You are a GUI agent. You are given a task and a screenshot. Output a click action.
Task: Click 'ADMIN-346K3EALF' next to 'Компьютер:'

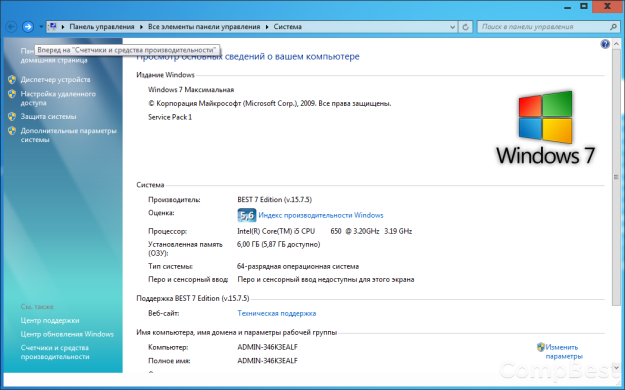coord(267,347)
